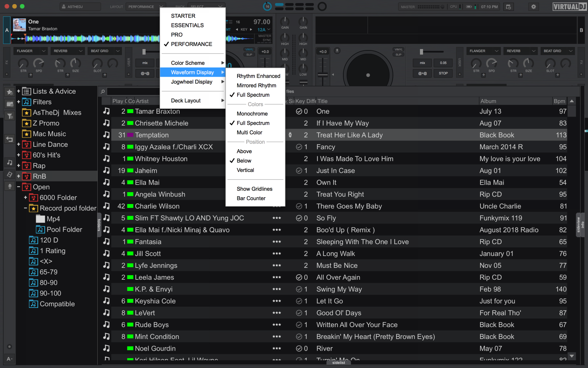Click deck B pitch fader handle
The image size is (588, 368).
point(323,75)
